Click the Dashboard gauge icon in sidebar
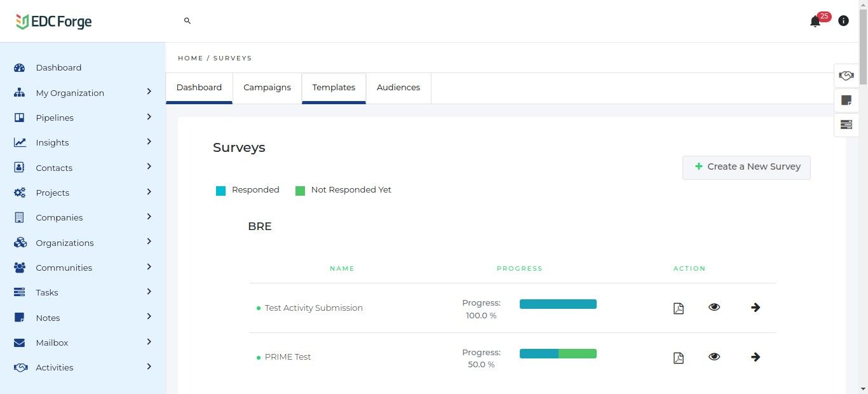The width and height of the screenshot is (868, 394). click(x=19, y=68)
